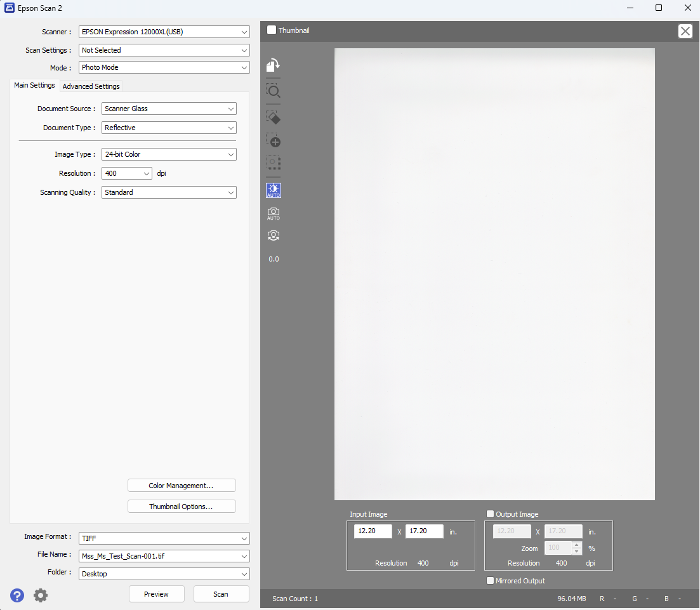Select the zoom magnifier tool

tap(273, 91)
